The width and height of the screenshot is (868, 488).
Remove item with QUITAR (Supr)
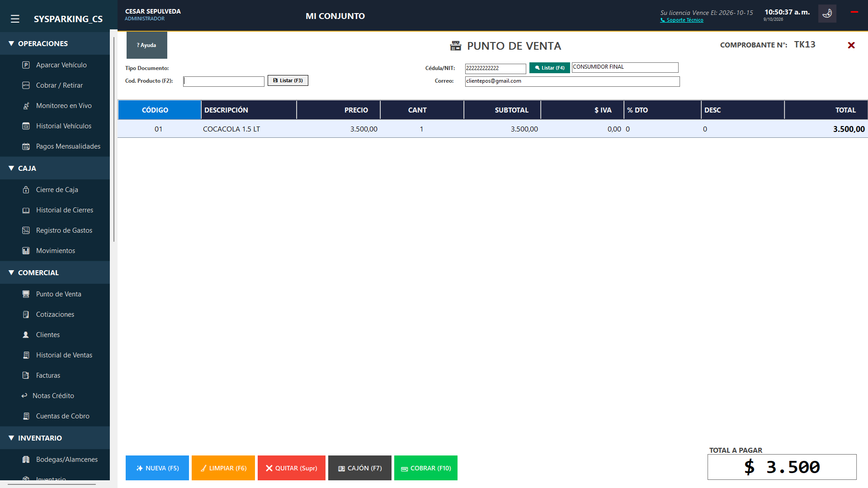292,468
